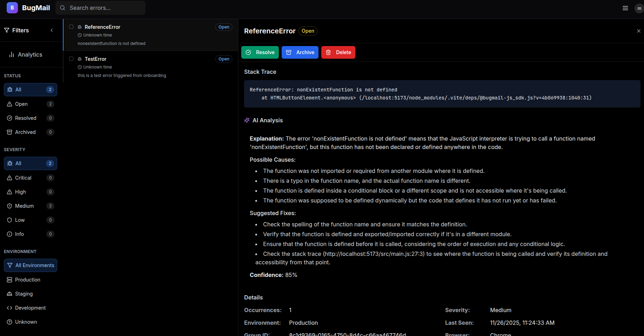Click the search errors field
Screen dimensions: 644x336
(100, 7)
